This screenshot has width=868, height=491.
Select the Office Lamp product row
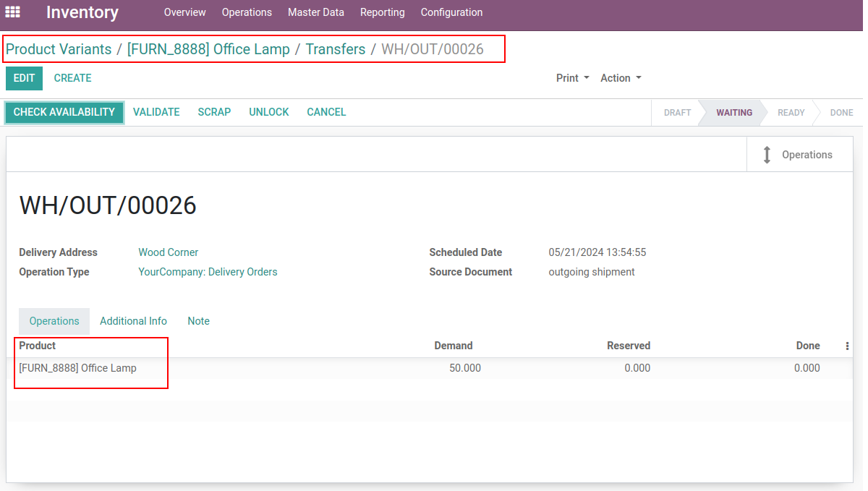tap(78, 368)
